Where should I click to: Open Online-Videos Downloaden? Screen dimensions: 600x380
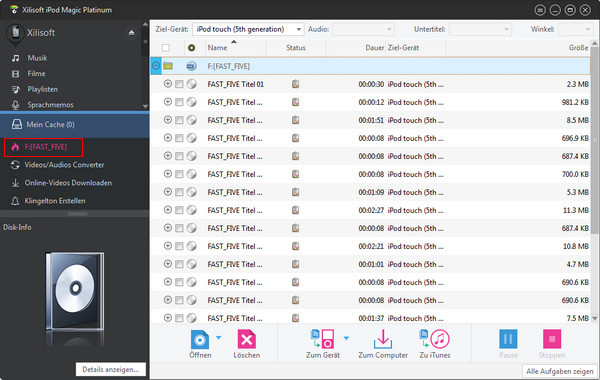point(68,183)
